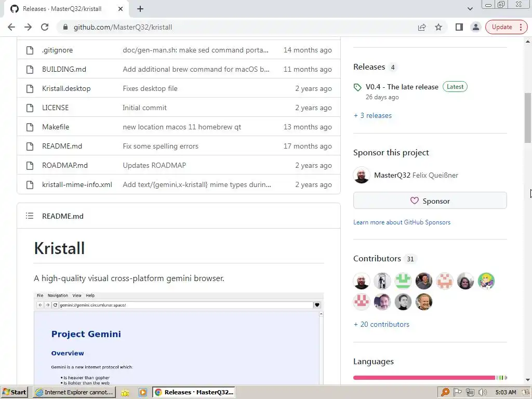Image resolution: width=532 pixels, height=399 pixels.
Task: Open the Windows Start menu
Action: click(14, 392)
